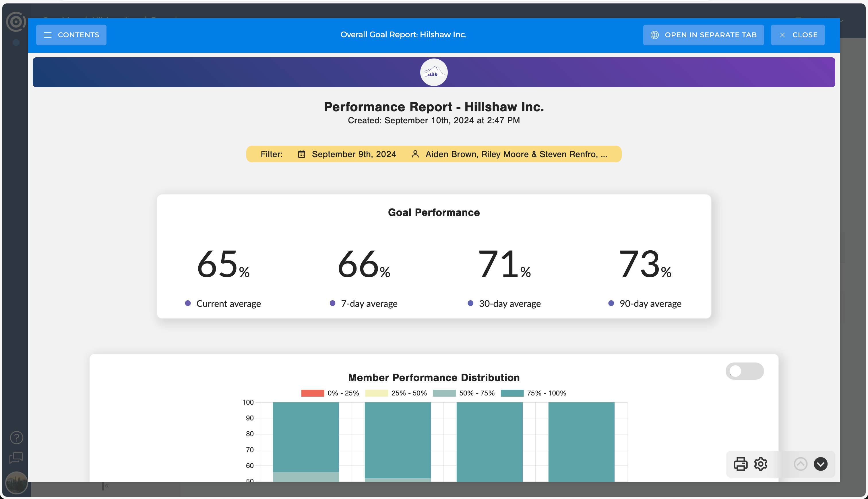The width and height of the screenshot is (868, 499).
Task: Click the CLOSE button
Action: (798, 34)
